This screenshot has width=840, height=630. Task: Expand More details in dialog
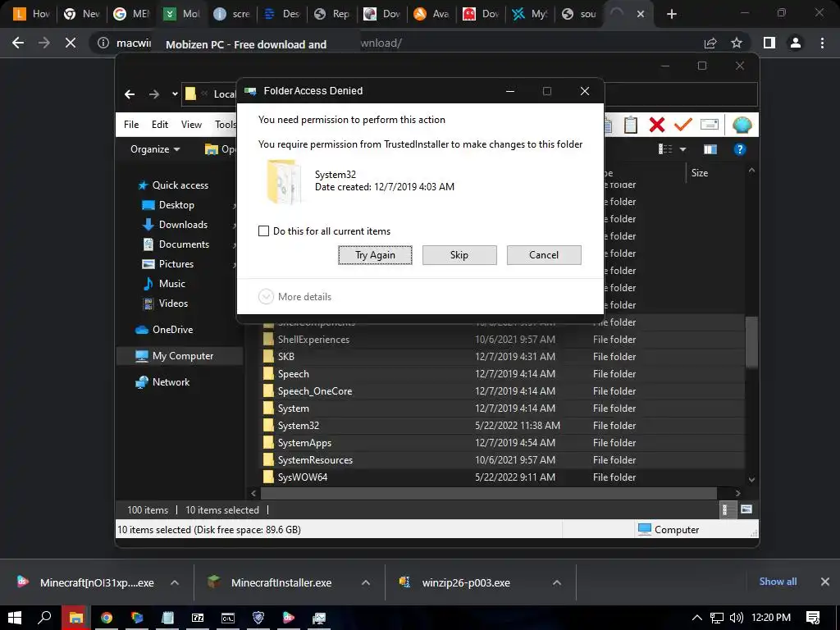[x=294, y=297]
